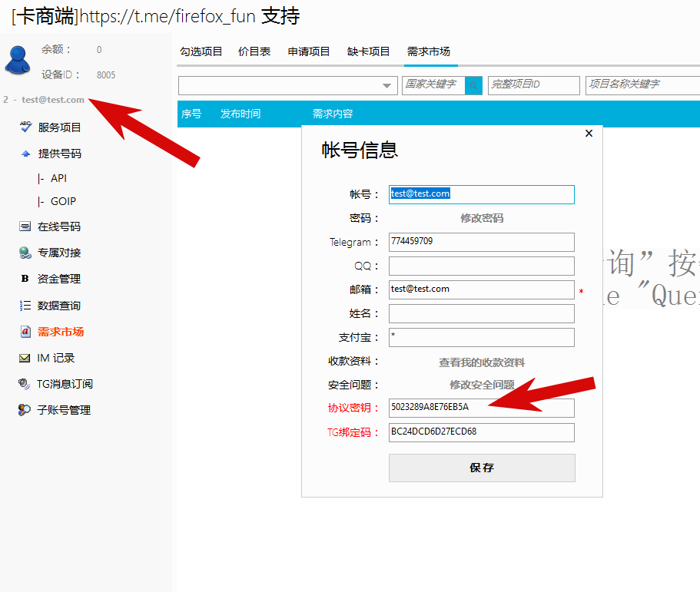700x592 pixels.
Task: Click the 发布时间 column header
Action: pyautogui.click(x=241, y=114)
